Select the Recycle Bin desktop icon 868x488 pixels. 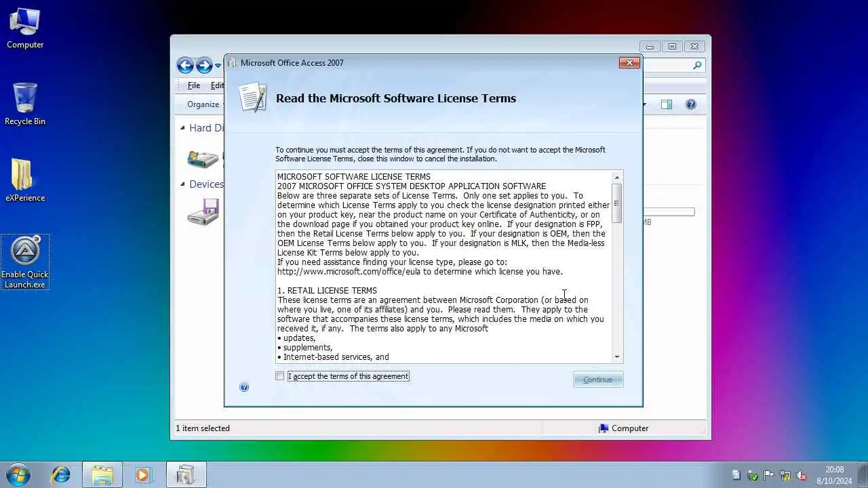(x=25, y=104)
